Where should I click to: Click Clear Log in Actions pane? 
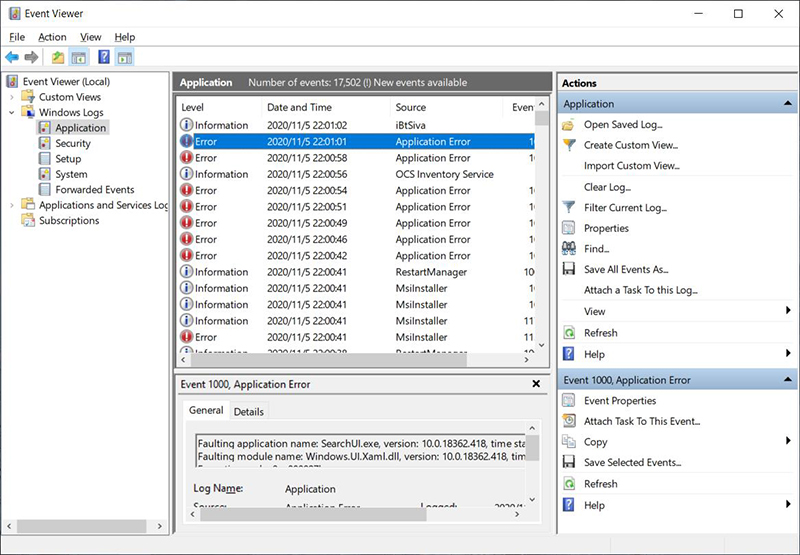point(607,187)
